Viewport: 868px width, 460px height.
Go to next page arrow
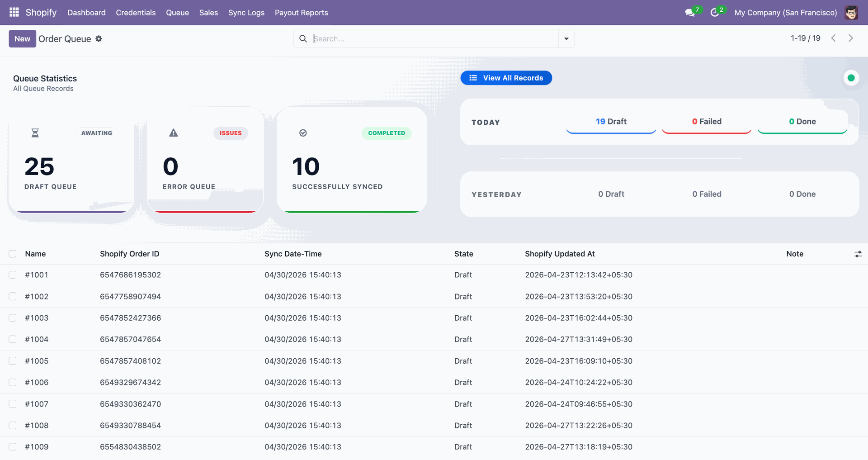pos(851,38)
